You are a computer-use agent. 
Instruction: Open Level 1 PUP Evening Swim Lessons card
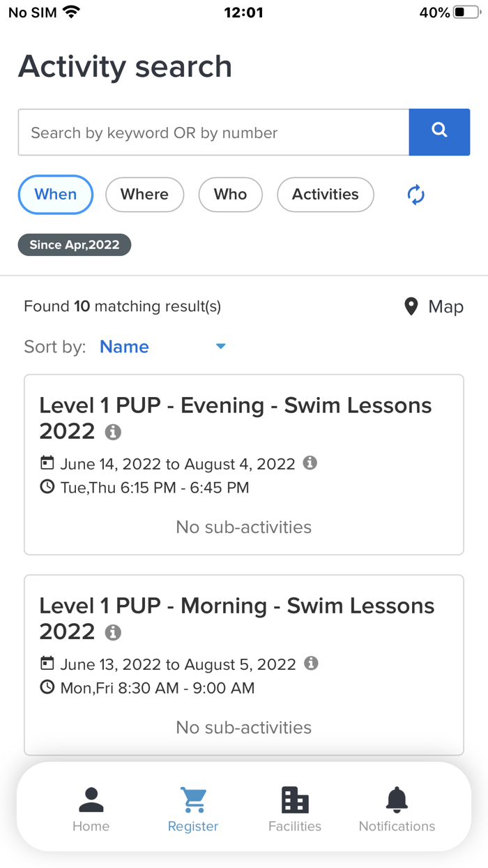tap(244, 465)
